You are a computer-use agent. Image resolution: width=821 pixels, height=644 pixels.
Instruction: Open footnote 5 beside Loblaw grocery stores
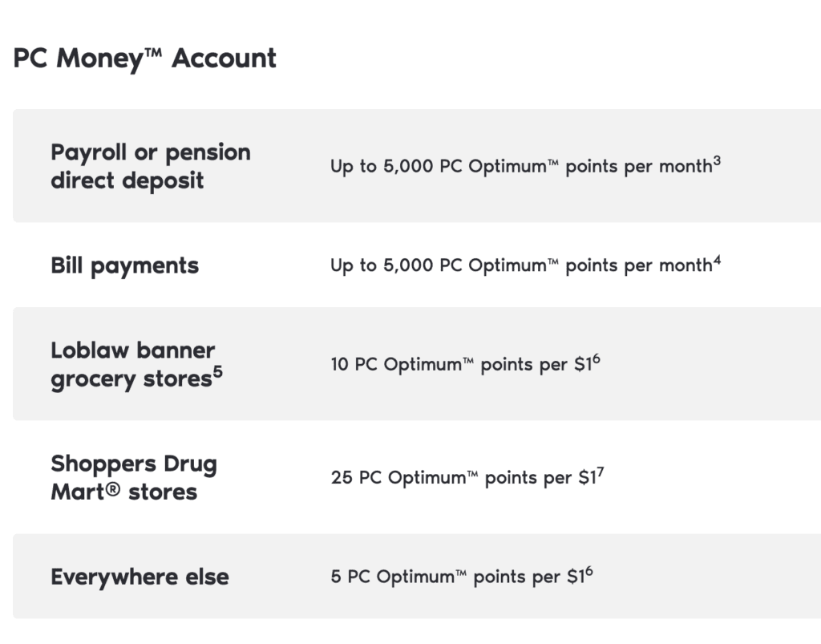(x=217, y=371)
